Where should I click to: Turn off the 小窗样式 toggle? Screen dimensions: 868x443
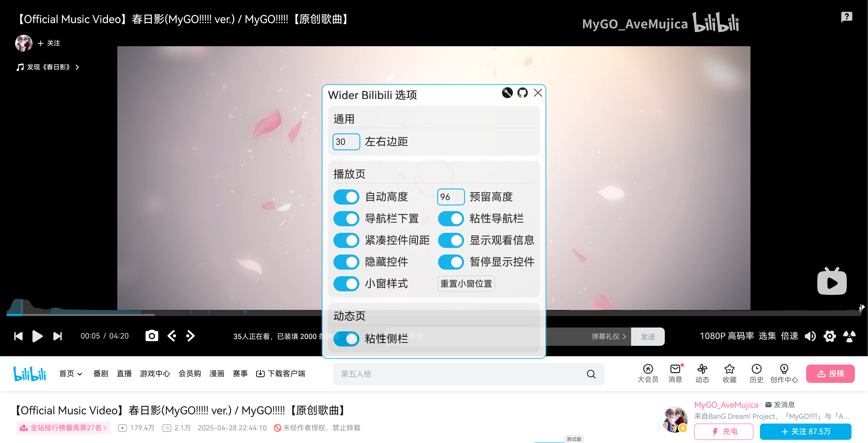coord(346,284)
